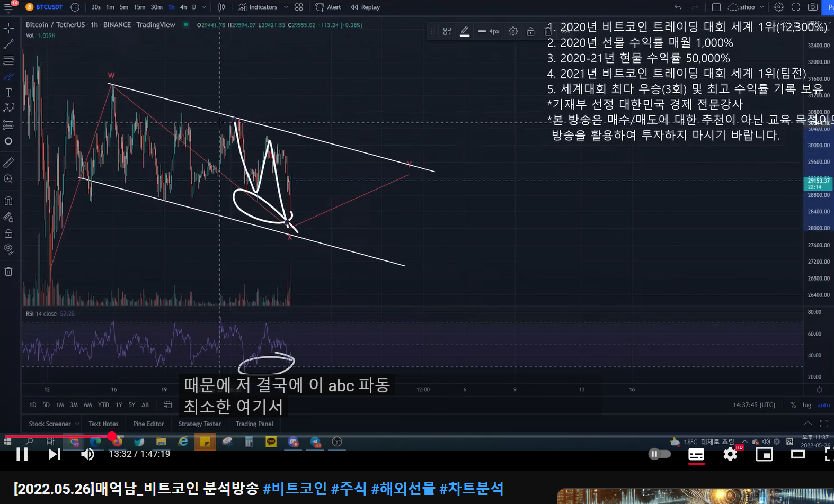This screenshot has height=504, width=834.
Task: Toggle auto scale on price axis
Action: [823, 405]
